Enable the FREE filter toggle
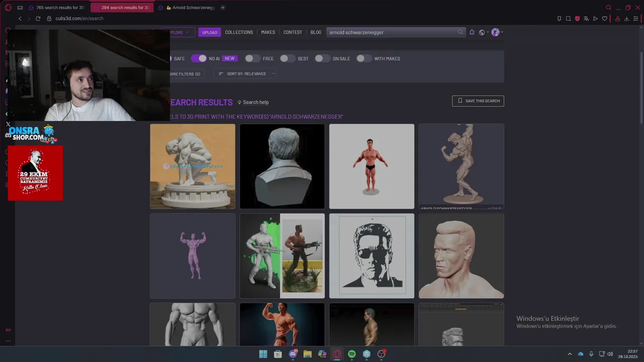644x362 pixels. [x=253, y=58]
